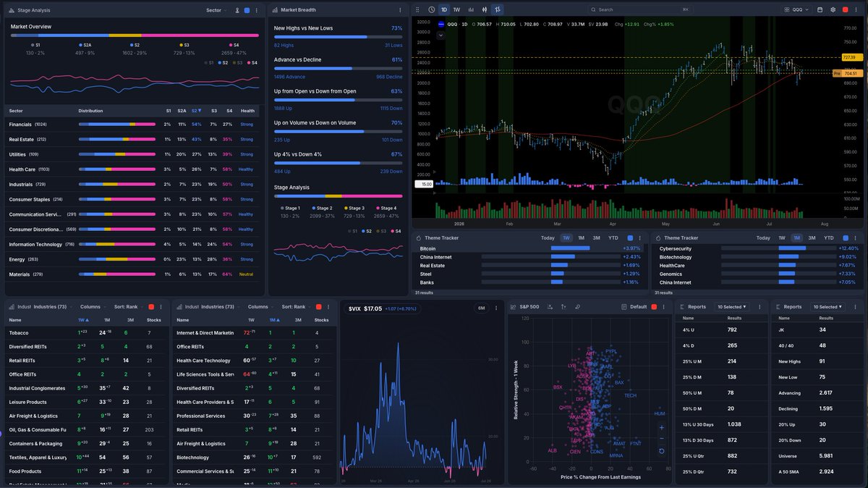Open the calendar icon in the chart toolbar
Viewport: 868px width, 488px height.
click(820, 9)
